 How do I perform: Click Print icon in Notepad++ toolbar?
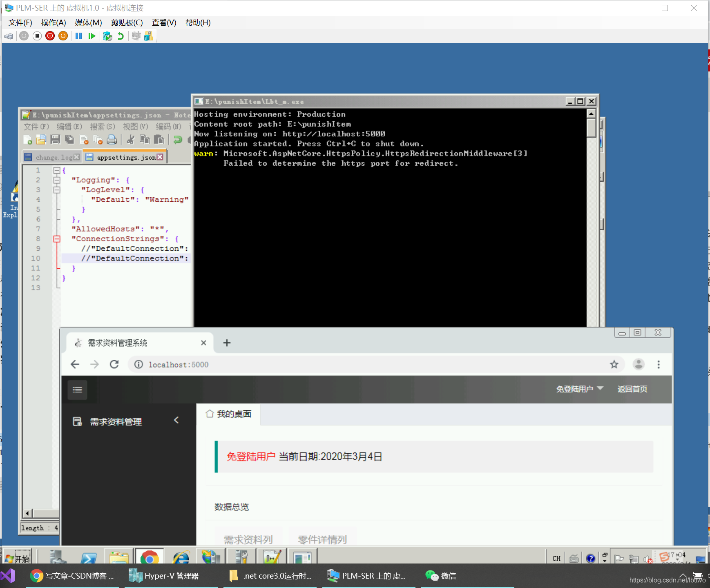(112, 140)
